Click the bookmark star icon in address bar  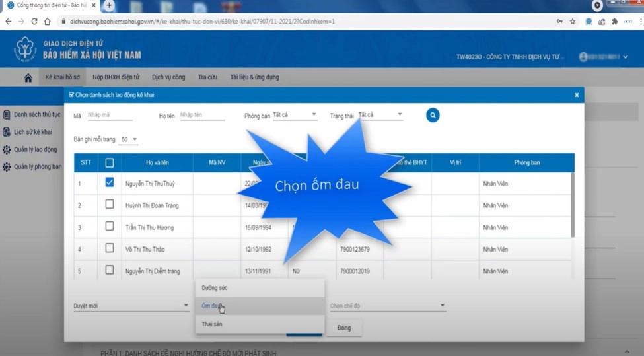[573, 21]
